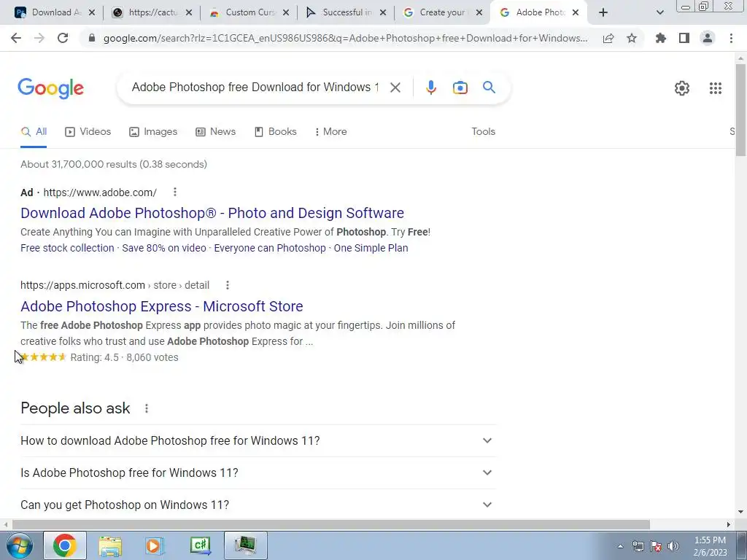Expand 'Is Adobe Photoshop free for Windows 11?'
This screenshot has width=747, height=560.
click(258, 472)
